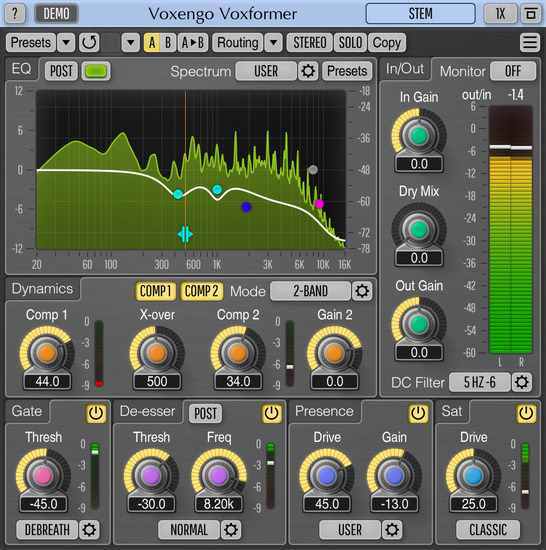Click the window size icon beside 1X
546x550 pixels.
click(531, 14)
